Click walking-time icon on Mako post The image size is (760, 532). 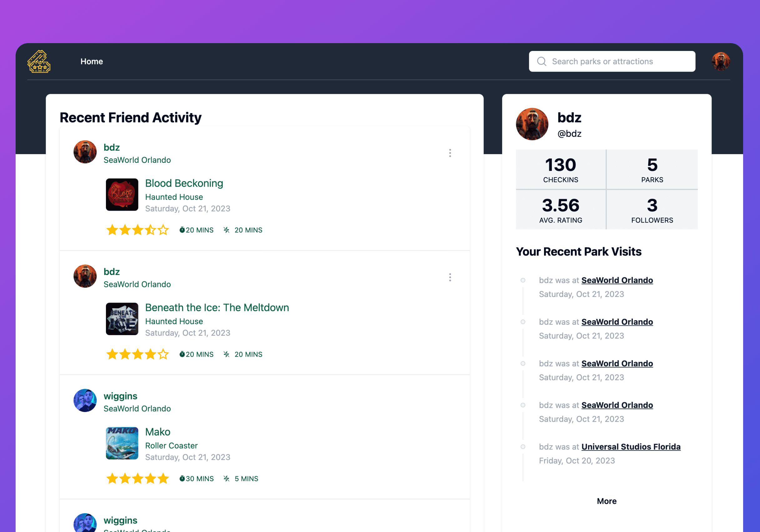point(227,478)
